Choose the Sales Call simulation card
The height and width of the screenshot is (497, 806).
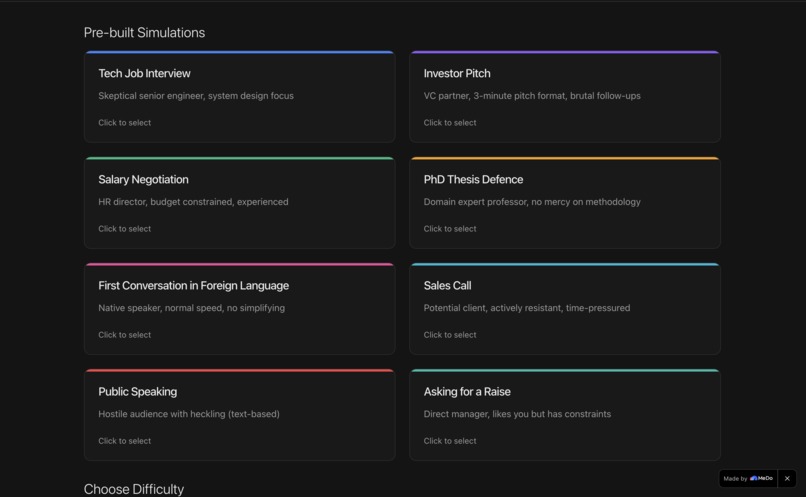point(565,309)
